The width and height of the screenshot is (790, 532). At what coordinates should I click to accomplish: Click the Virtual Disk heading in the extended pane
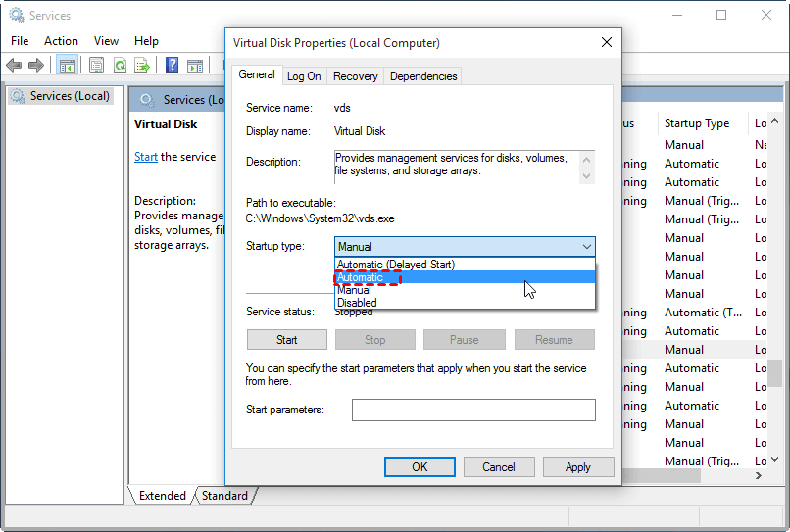click(166, 123)
